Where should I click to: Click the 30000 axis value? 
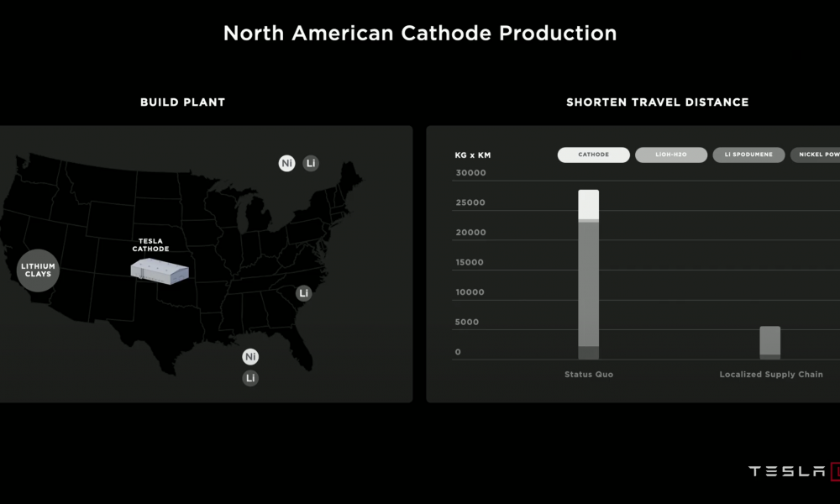pos(471,173)
